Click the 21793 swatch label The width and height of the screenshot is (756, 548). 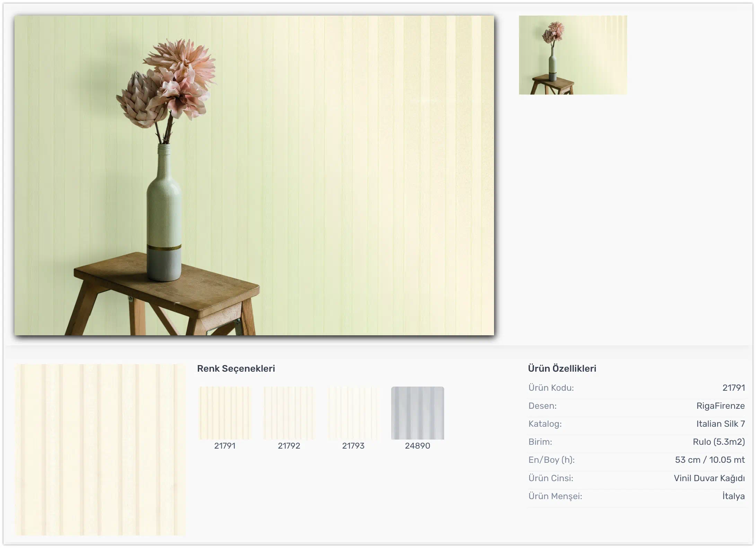353,446
